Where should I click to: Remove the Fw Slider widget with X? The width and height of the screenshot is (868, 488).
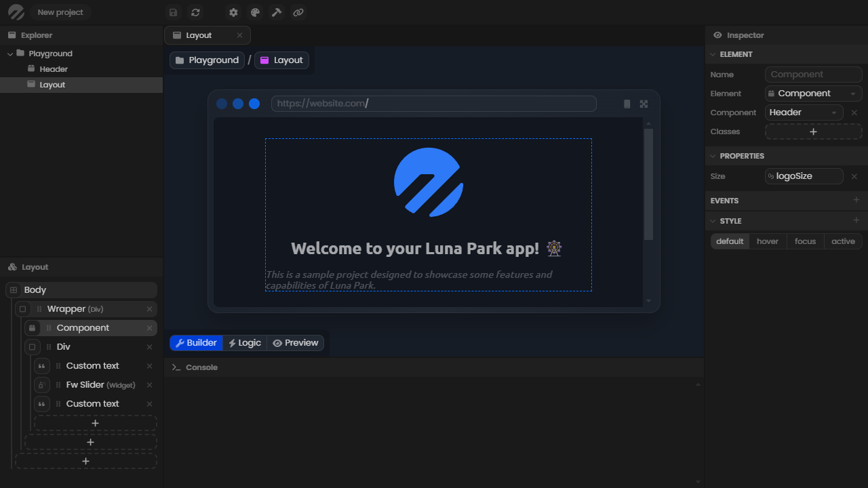pyautogui.click(x=149, y=385)
